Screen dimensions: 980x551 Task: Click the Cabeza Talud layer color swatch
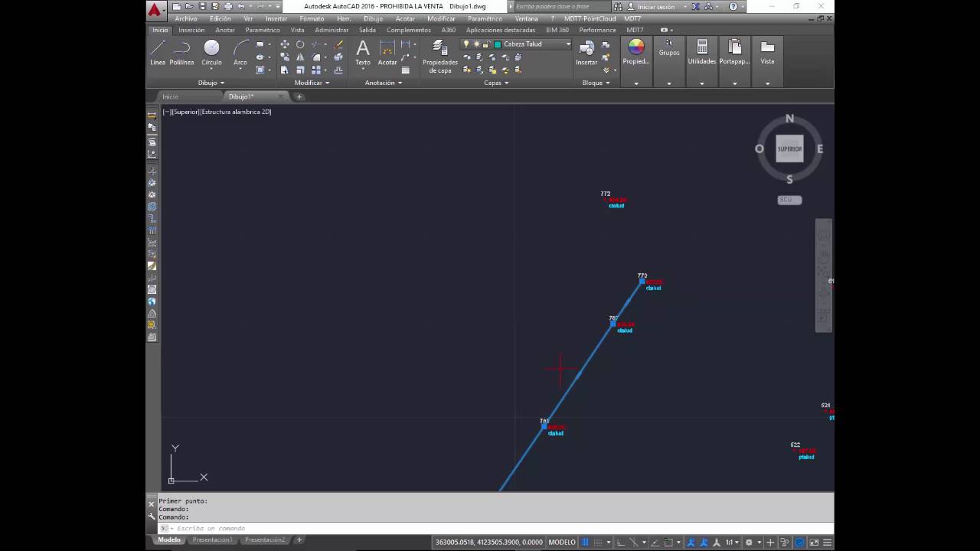pos(498,44)
